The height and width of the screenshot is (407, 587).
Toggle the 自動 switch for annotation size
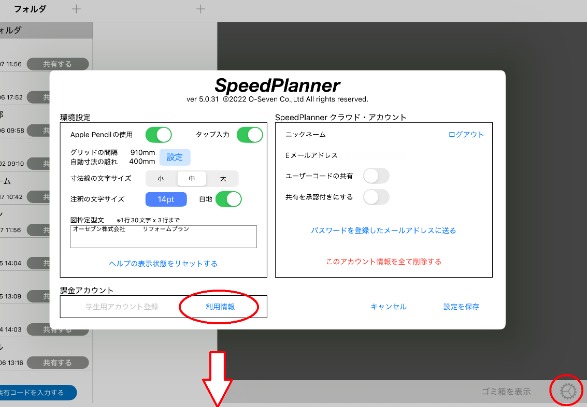click(229, 199)
